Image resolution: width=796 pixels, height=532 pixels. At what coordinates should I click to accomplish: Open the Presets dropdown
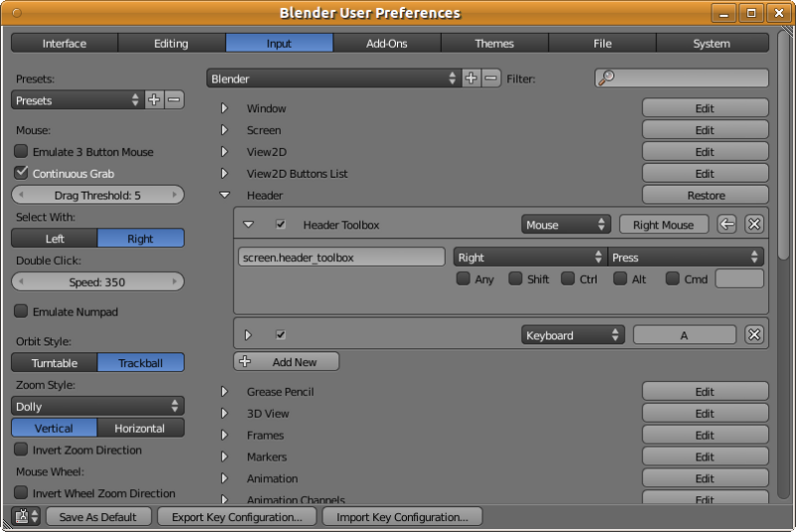click(78, 99)
